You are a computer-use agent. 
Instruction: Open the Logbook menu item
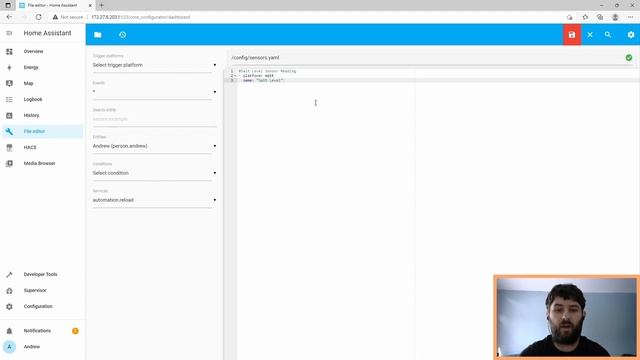[x=33, y=99]
